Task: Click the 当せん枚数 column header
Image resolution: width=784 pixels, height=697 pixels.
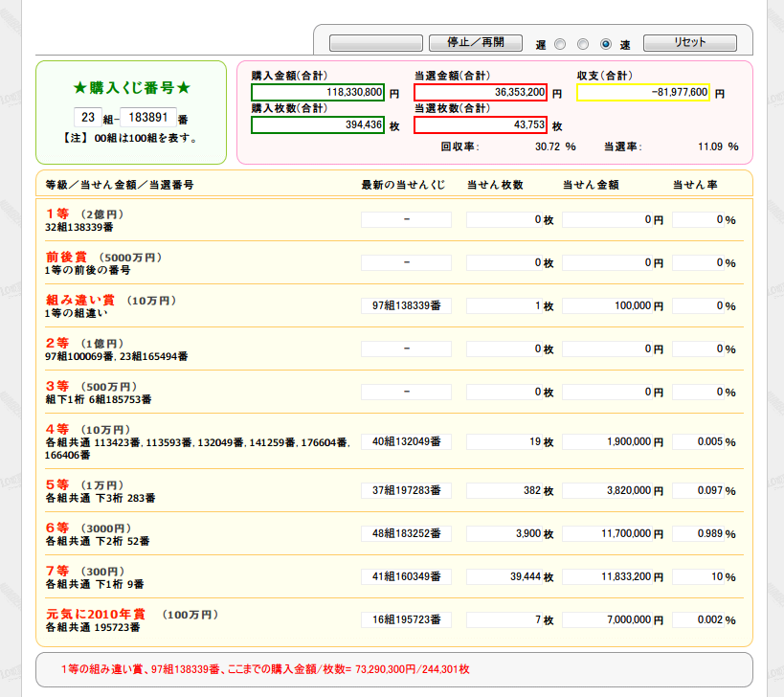Action: (x=495, y=186)
